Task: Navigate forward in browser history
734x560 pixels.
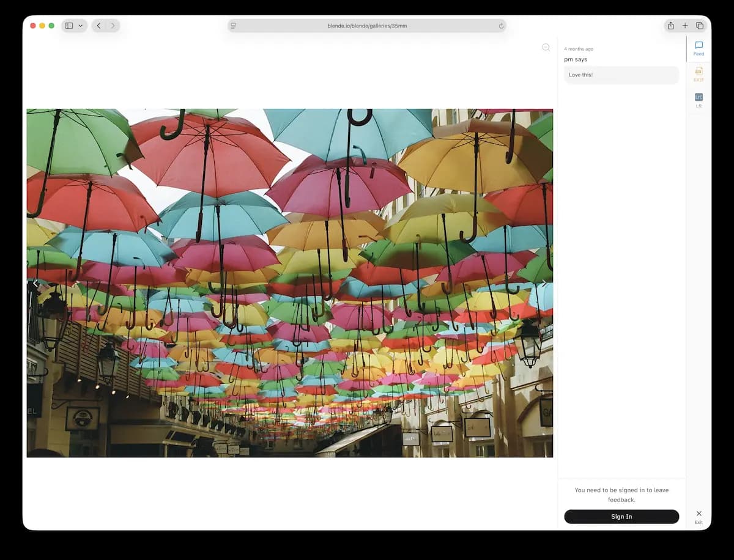Action: tap(113, 26)
